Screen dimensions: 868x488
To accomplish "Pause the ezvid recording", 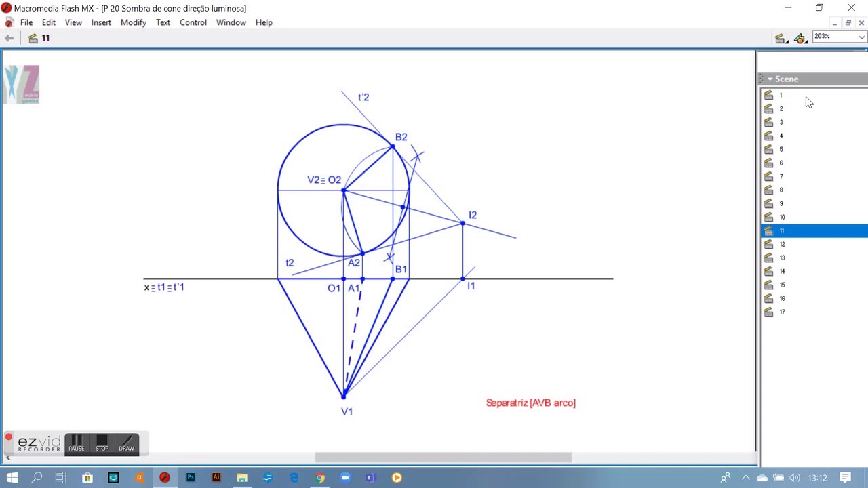I will pos(76,444).
